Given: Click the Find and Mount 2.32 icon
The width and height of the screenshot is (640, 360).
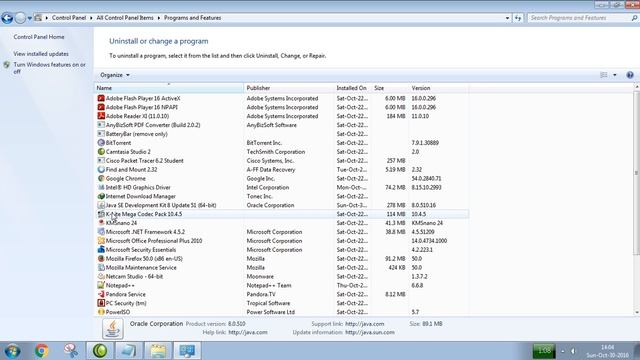Looking at the screenshot, I should pos(101,169).
